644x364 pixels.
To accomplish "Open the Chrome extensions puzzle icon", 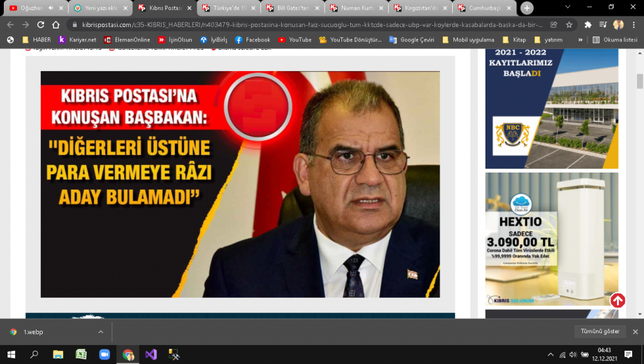I will [x=588, y=25].
